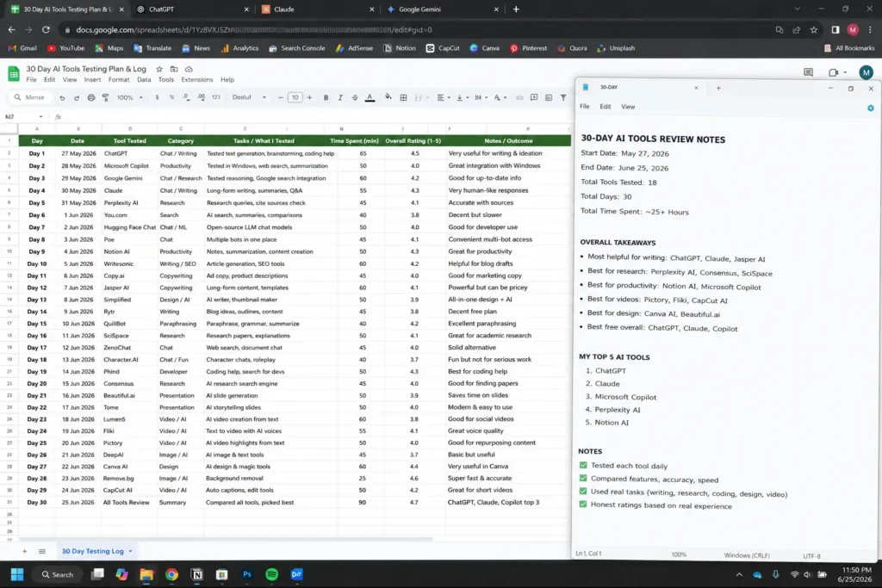Expand the name box dropdown arrow
The width and height of the screenshot is (882, 588).
[40, 117]
